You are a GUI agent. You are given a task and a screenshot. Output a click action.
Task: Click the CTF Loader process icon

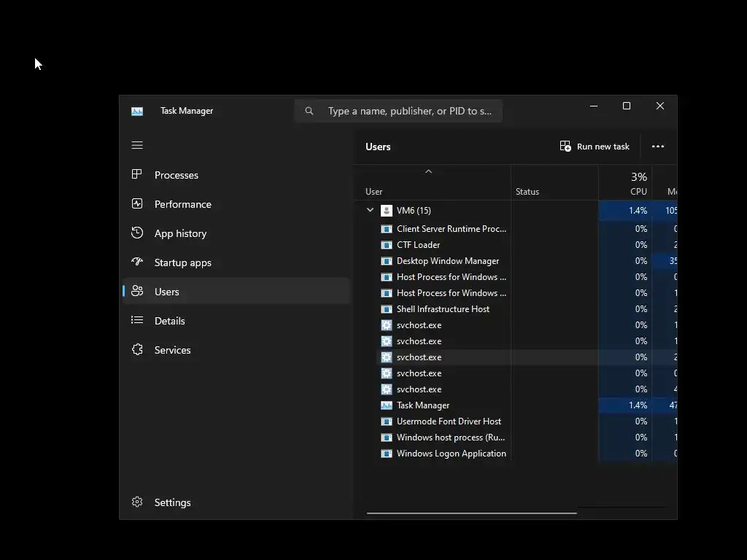pos(387,245)
